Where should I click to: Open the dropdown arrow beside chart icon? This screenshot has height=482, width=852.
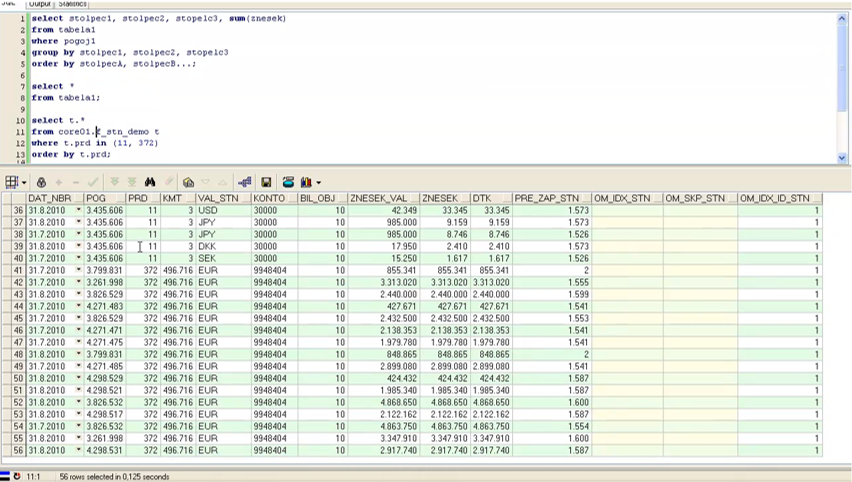tap(318, 183)
